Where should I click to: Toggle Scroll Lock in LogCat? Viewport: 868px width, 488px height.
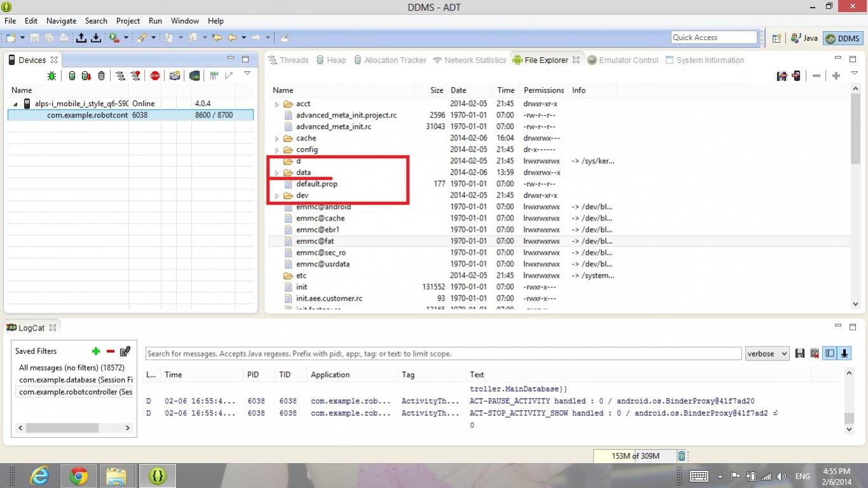844,353
